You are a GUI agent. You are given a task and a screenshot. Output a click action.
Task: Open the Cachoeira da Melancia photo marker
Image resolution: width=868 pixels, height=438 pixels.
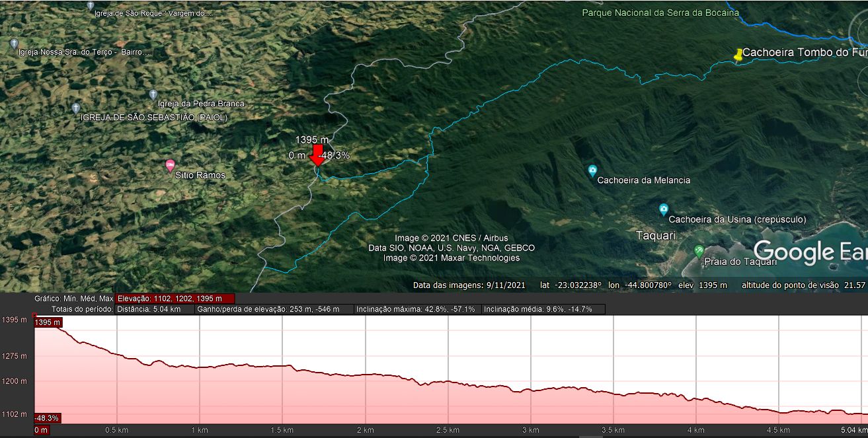pos(592,170)
